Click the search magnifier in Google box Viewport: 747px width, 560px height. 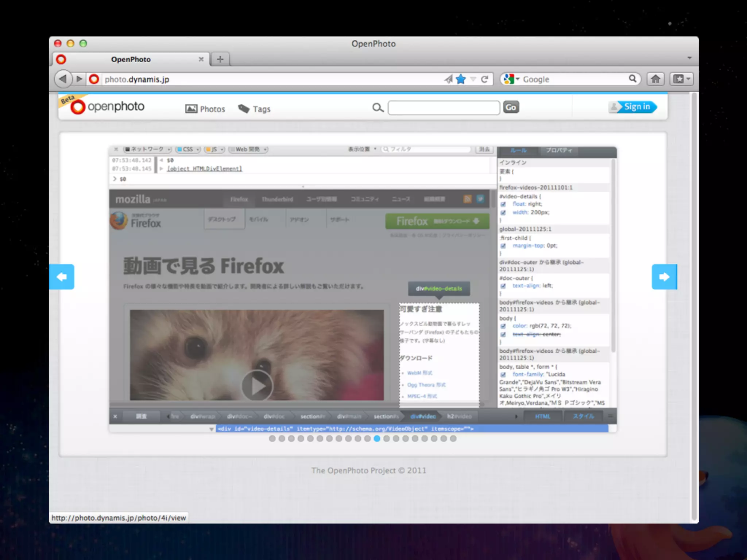(632, 79)
